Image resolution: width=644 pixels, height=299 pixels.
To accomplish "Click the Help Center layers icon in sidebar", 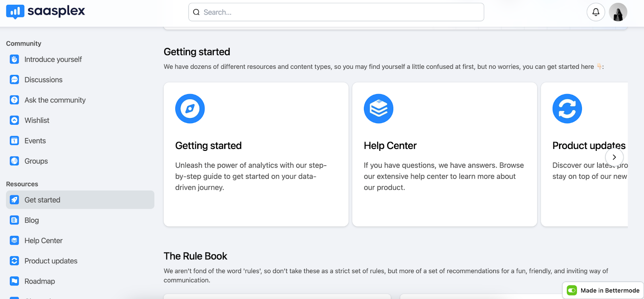I will click(x=14, y=241).
